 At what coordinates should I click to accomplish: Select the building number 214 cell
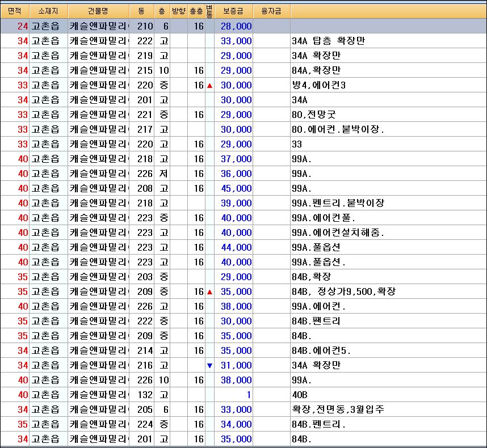pos(145,350)
